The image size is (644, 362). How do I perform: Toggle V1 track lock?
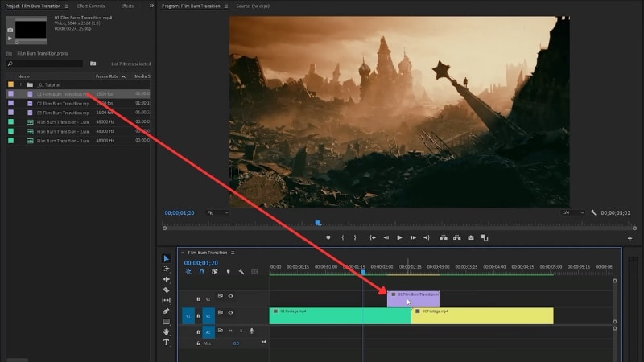[198, 316]
